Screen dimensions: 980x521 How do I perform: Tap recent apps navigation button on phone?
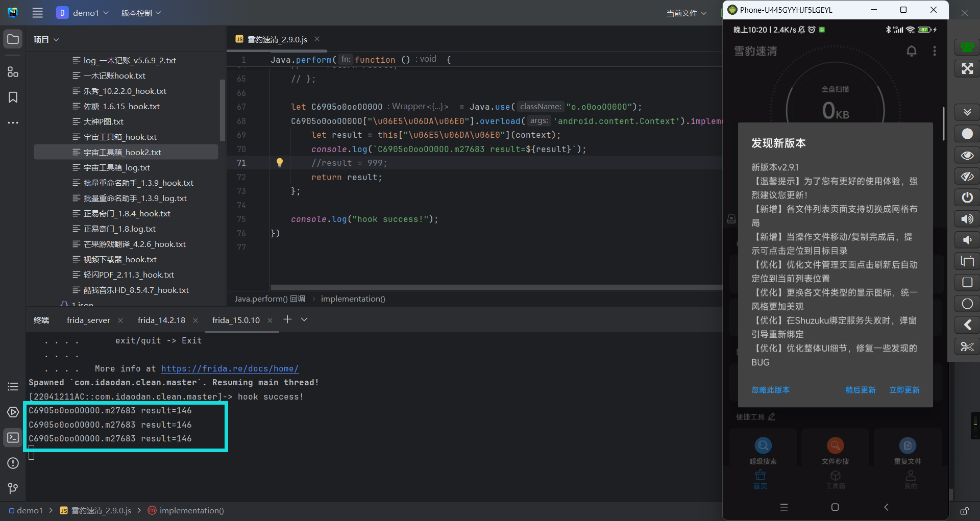point(784,507)
